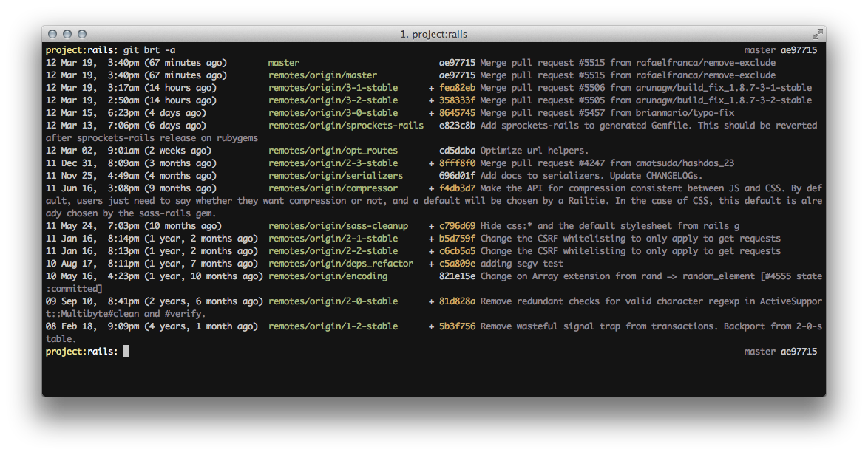The image size is (868, 455).
Task: Select 'remotes/origin/3-0-stable' branch text
Action: 333,113
